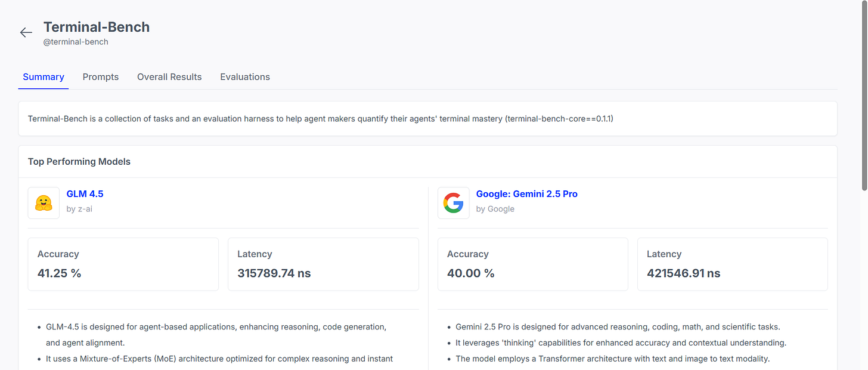Click the Latency label in Gemini 2.5 Pro card
This screenshot has width=868, height=370.
(x=664, y=254)
